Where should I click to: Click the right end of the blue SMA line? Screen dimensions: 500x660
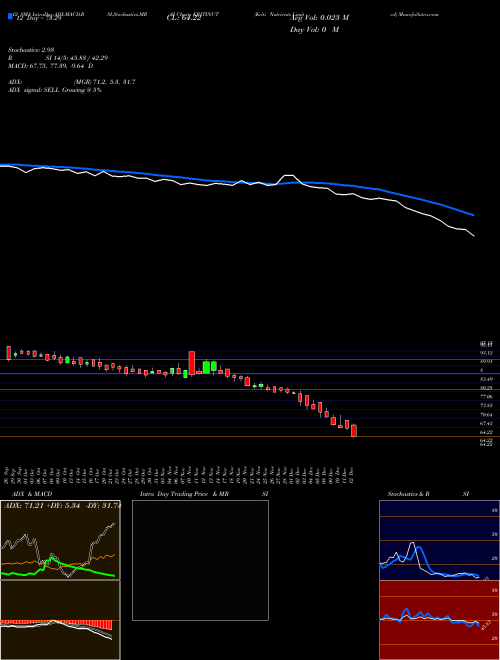coord(473,215)
